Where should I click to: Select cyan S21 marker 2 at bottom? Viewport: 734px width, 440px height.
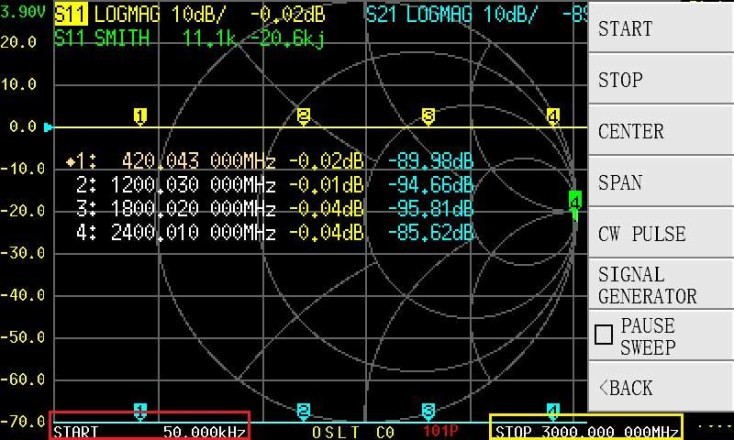(x=303, y=411)
